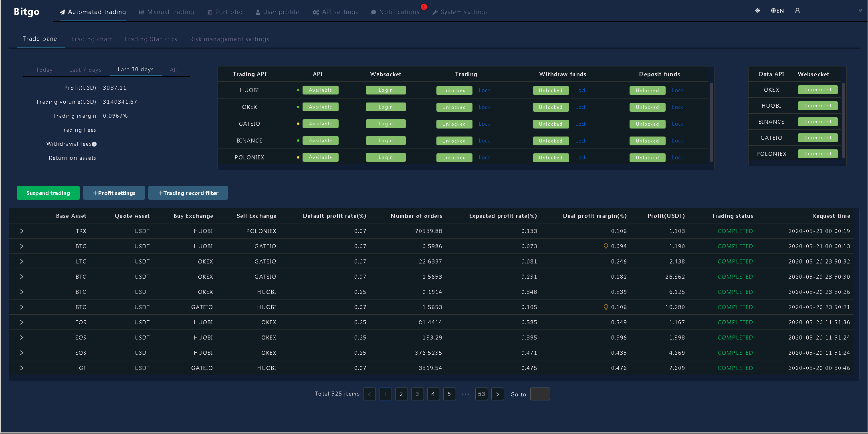Viewport: 868px width, 434px height.
Task: Expand BTC row requested at 00:00:13
Action: tap(22, 246)
